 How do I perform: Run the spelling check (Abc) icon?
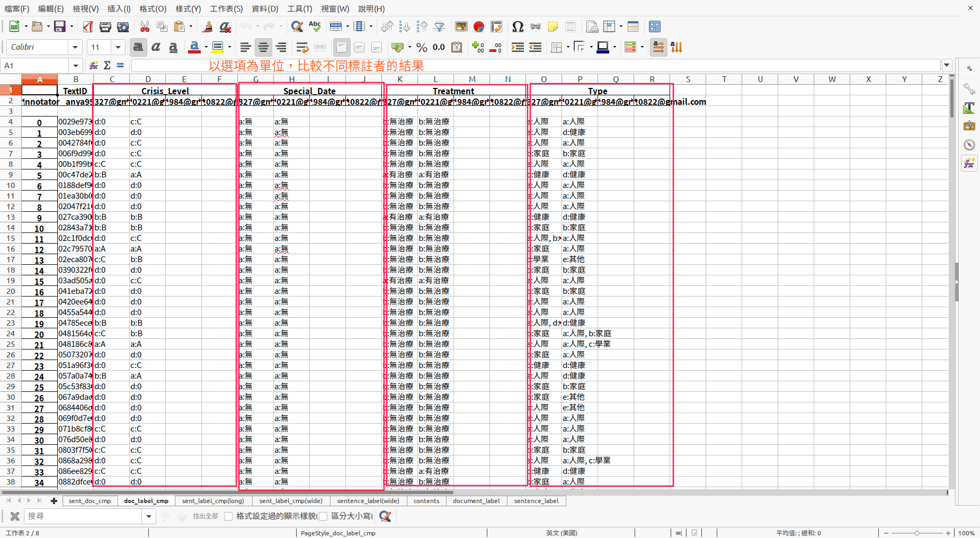(x=315, y=26)
